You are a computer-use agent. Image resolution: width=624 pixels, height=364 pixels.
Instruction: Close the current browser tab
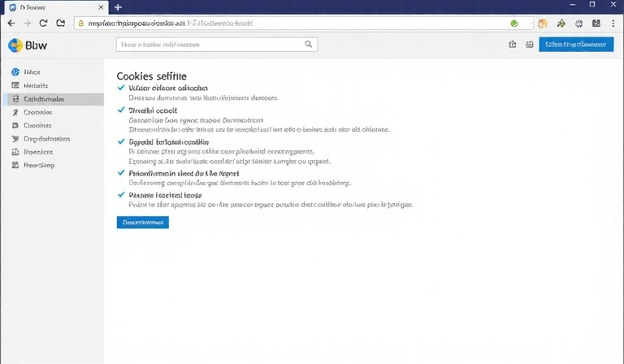101,7
